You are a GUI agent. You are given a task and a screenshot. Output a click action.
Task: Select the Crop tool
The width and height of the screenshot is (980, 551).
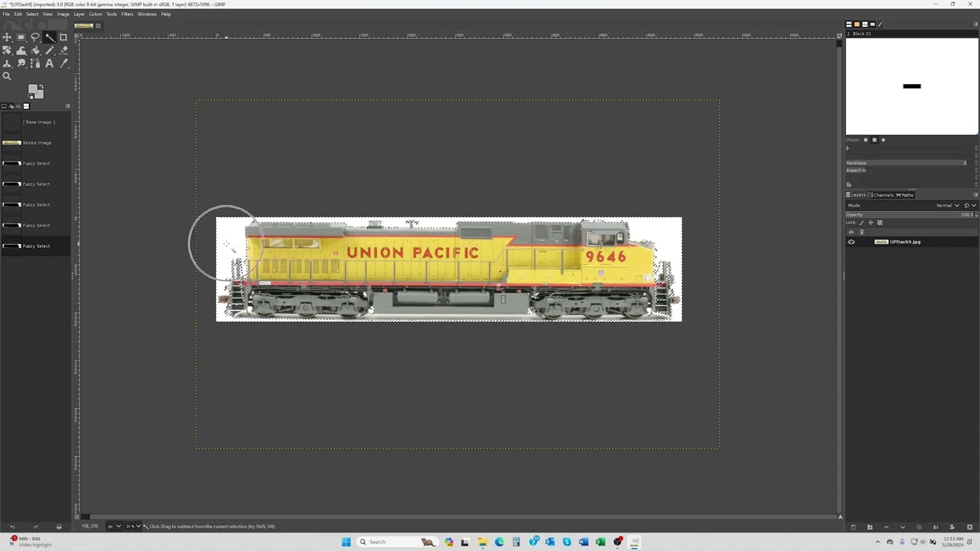coord(64,37)
